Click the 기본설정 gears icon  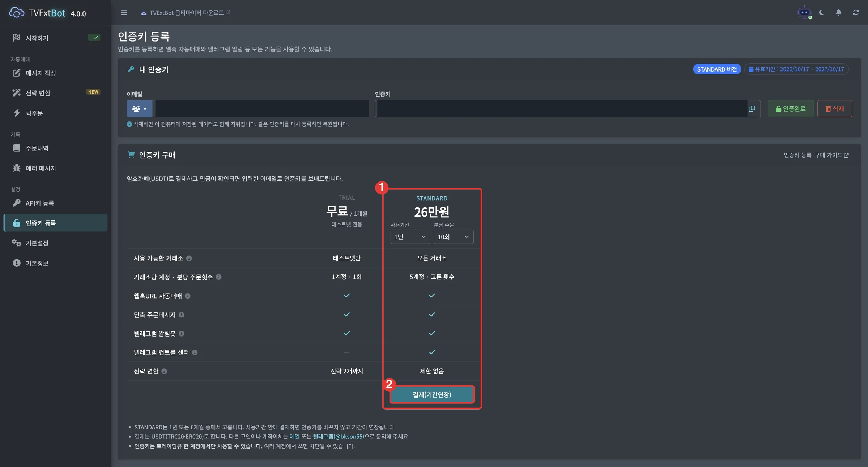tap(16, 243)
